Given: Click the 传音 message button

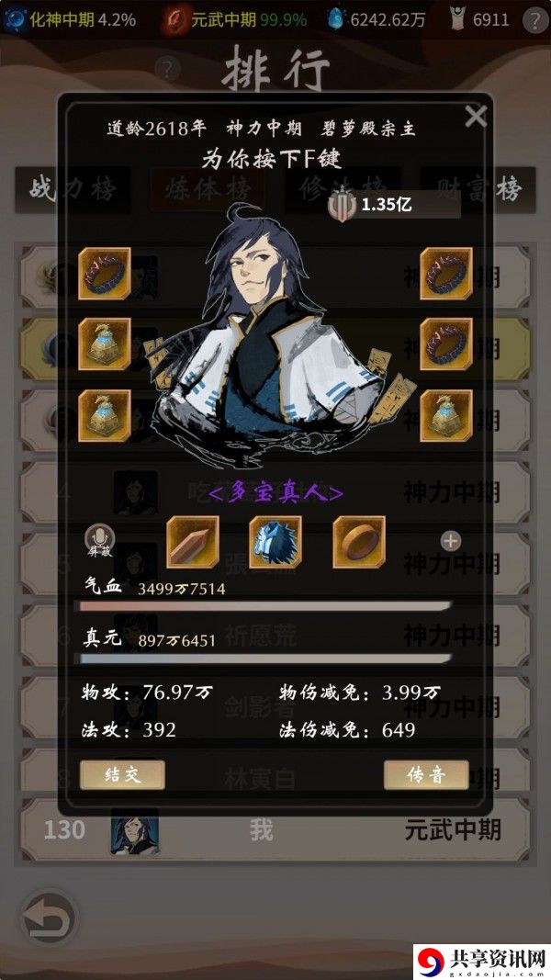Looking at the screenshot, I should (426, 775).
